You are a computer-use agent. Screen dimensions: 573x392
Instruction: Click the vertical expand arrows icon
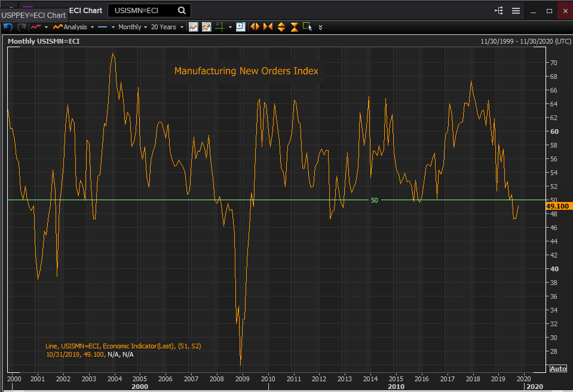[281, 27]
